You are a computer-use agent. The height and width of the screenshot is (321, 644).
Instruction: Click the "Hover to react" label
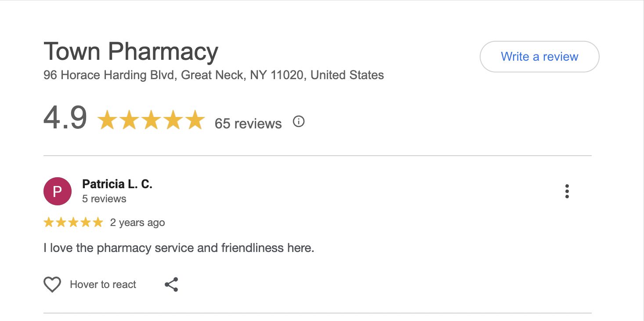pyautogui.click(x=103, y=285)
